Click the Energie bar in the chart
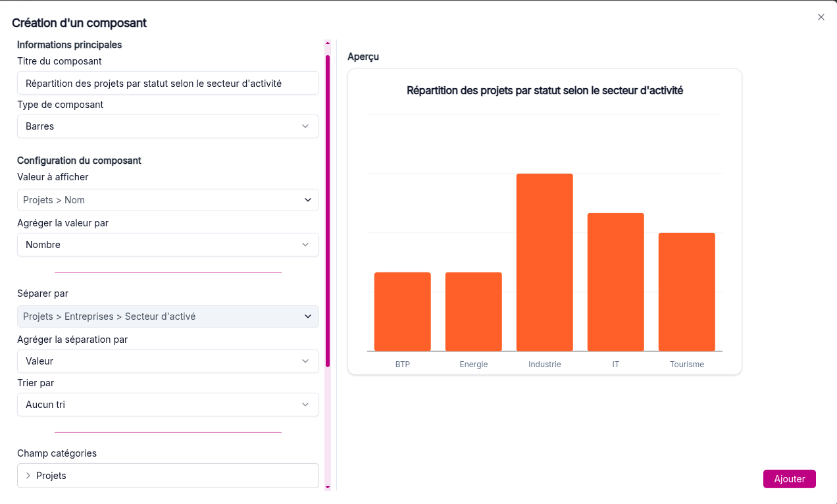Image resolution: width=837 pixels, height=504 pixels. 473,312
